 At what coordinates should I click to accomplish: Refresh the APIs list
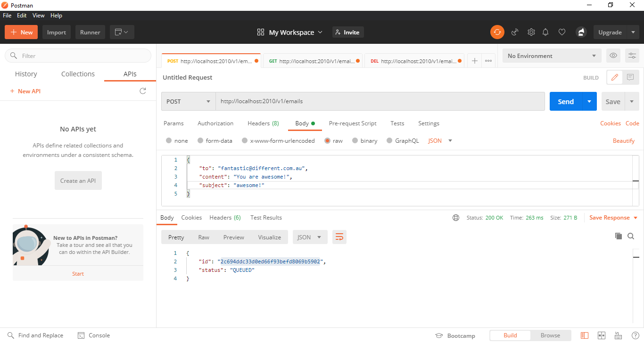(143, 91)
